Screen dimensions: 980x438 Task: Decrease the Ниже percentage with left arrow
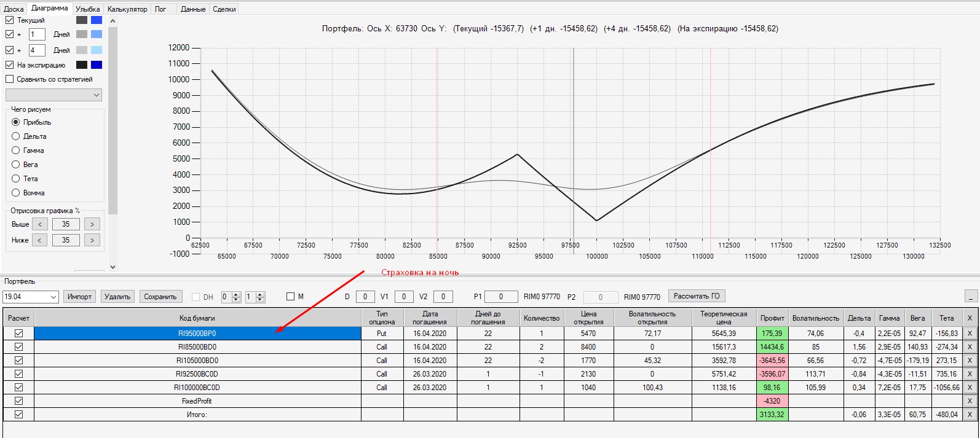[x=40, y=240]
